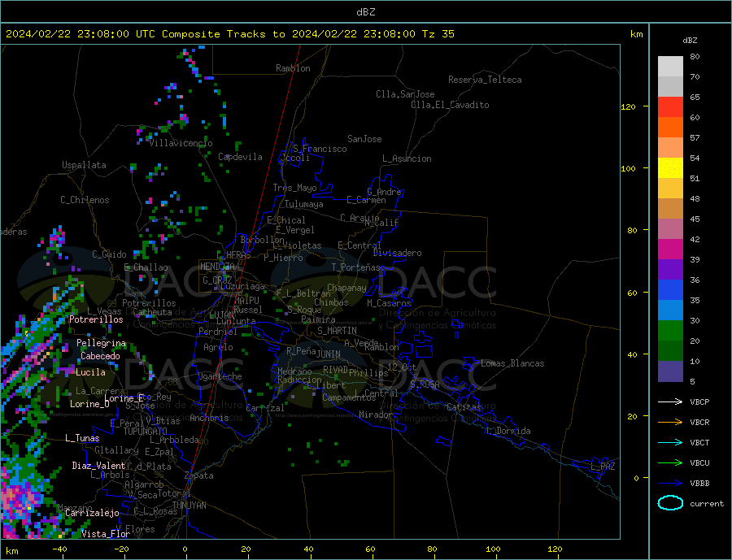Screen dimensions: 732x560
Task: Click the TUNUYAN city label
Action: click(x=189, y=506)
